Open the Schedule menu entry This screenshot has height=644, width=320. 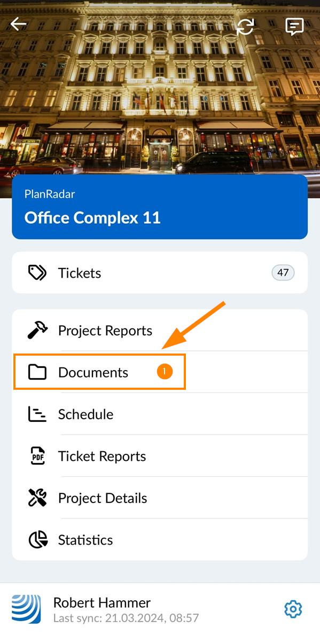[x=160, y=414]
